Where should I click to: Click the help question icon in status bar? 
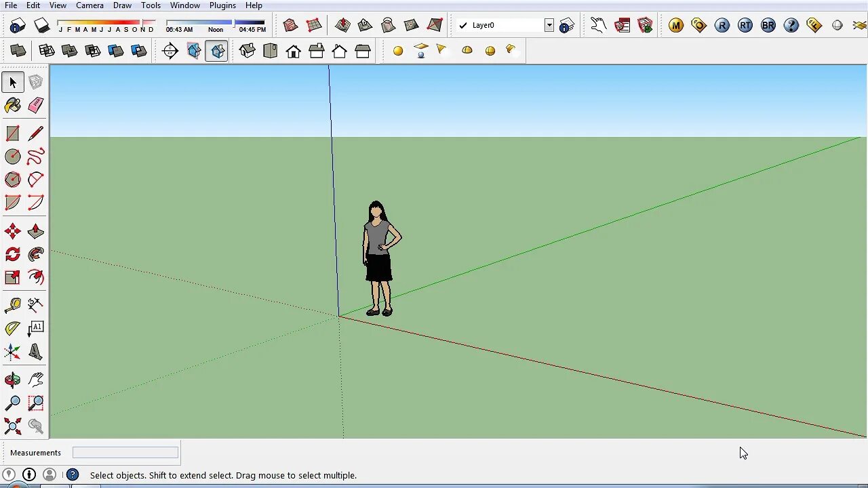tap(73, 475)
